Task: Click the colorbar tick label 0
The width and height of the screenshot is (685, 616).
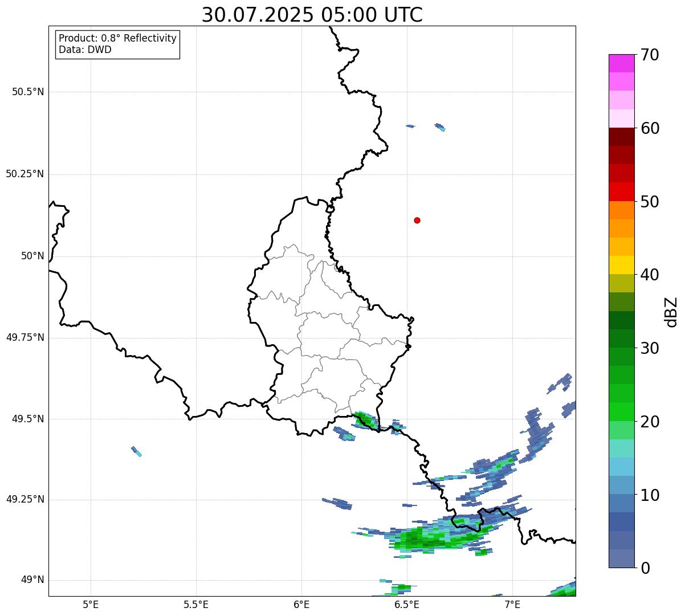Action: click(x=645, y=568)
